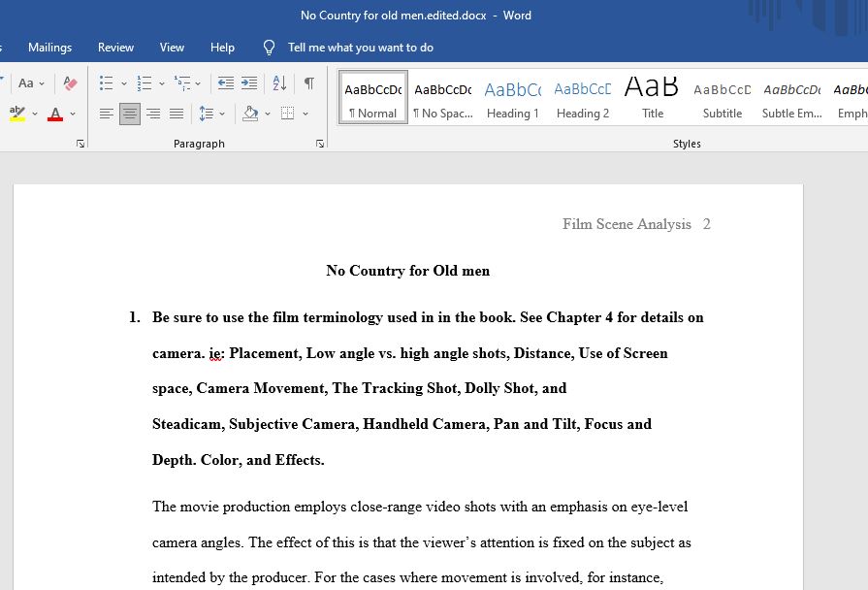Open the line spacing dropdown arrow

point(222,115)
